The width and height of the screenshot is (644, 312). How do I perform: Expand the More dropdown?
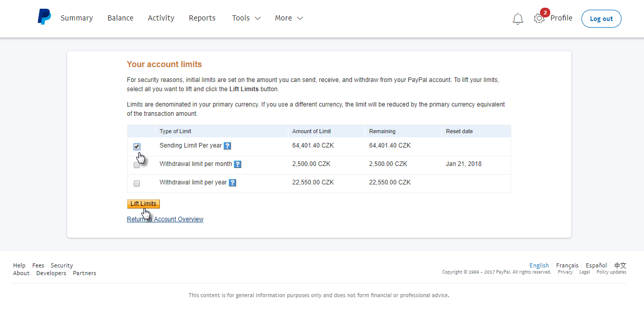point(288,18)
